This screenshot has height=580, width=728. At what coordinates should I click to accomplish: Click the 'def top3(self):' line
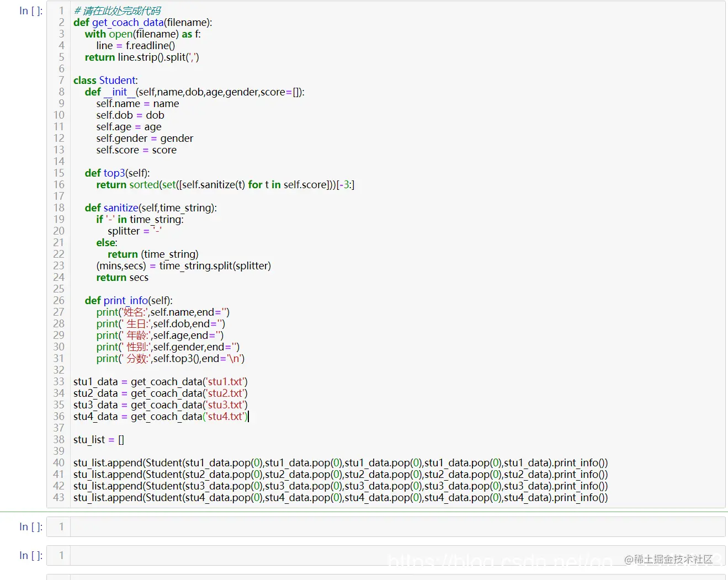pyautogui.click(x=117, y=173)
